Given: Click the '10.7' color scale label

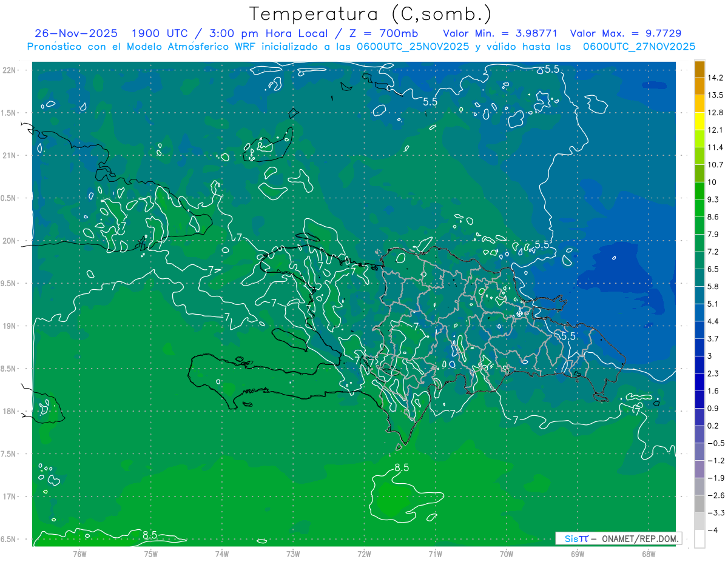Looking at the screenshot, I should click(715, 165).
